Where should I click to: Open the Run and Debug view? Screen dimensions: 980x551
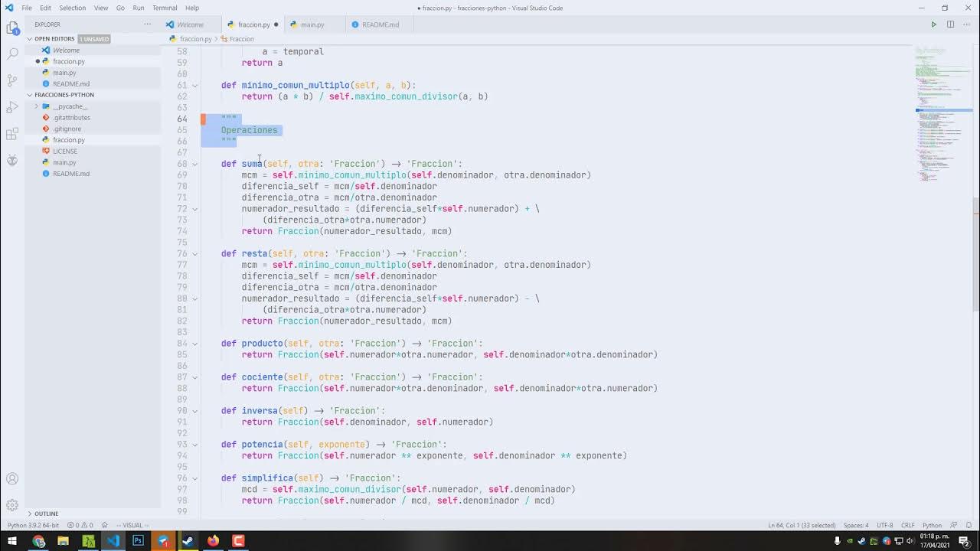click(x=12, y=107)
